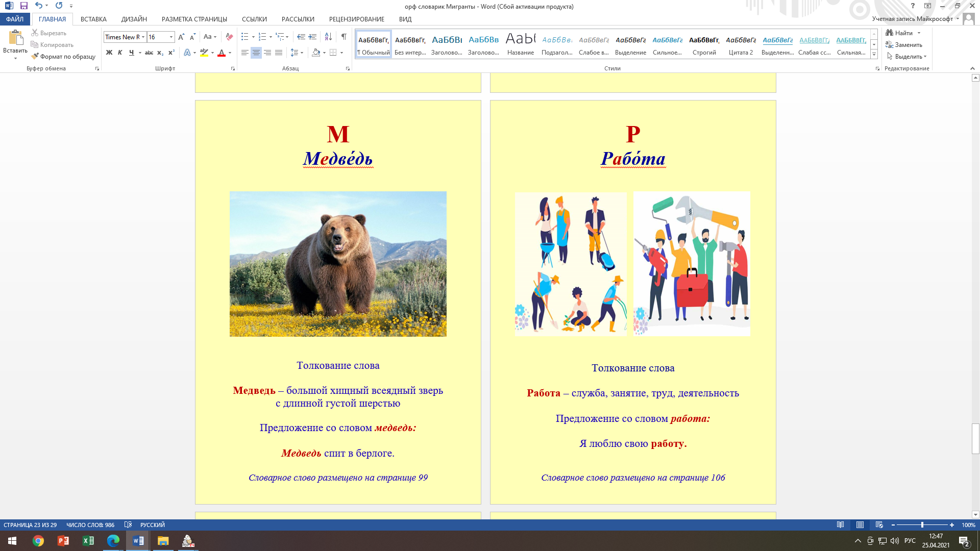Clear all formatting with eraser icon
The width and height of the screenshot is (980, 551).
[229, 37]
